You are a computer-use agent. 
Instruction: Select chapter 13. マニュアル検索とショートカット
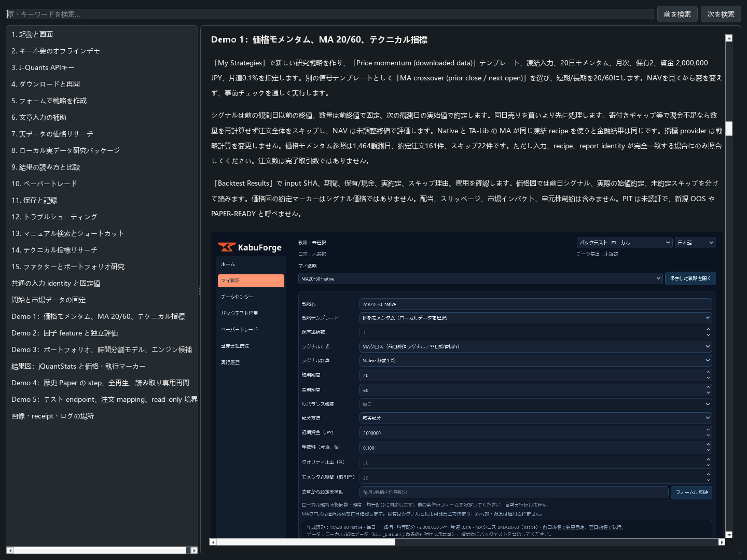[102, 233]
